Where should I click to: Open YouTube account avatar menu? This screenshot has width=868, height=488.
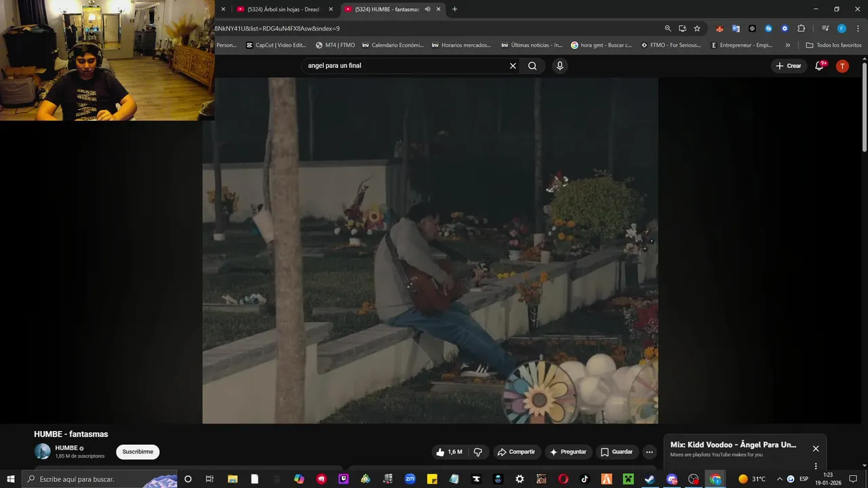842,66
